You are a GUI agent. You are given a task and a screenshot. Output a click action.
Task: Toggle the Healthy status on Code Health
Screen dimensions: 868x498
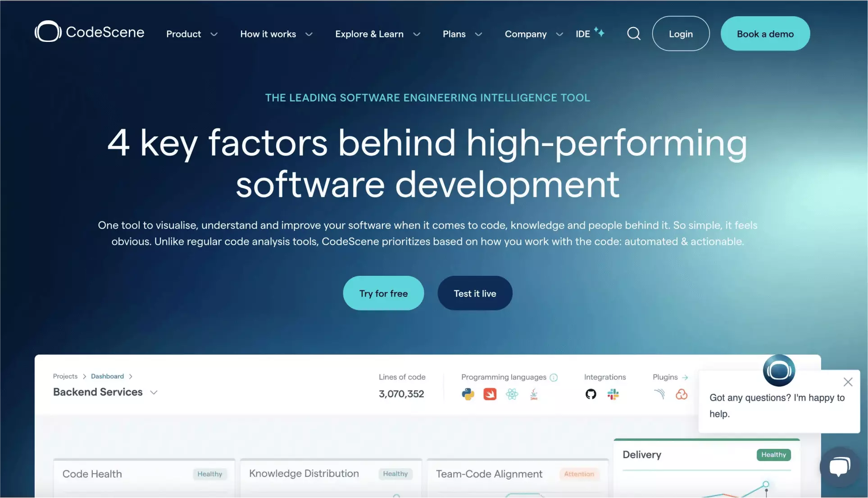(x=210, y=474)
